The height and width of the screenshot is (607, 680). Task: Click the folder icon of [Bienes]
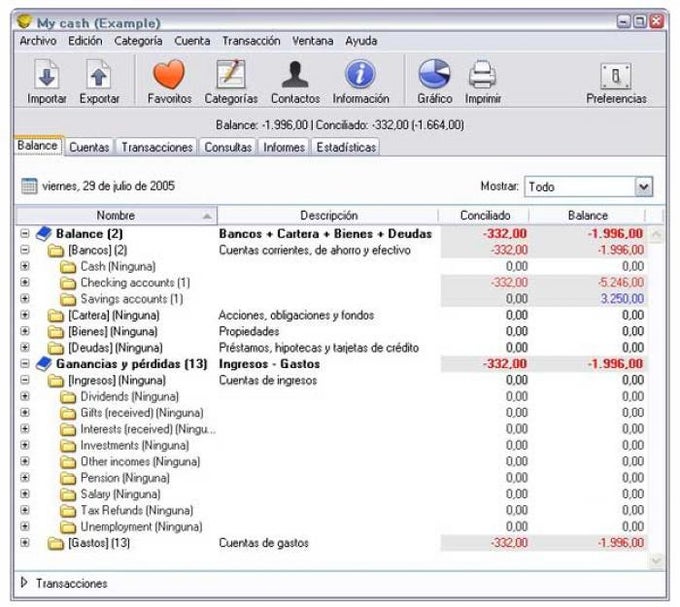pyautogui.click(x=56, y=332)
